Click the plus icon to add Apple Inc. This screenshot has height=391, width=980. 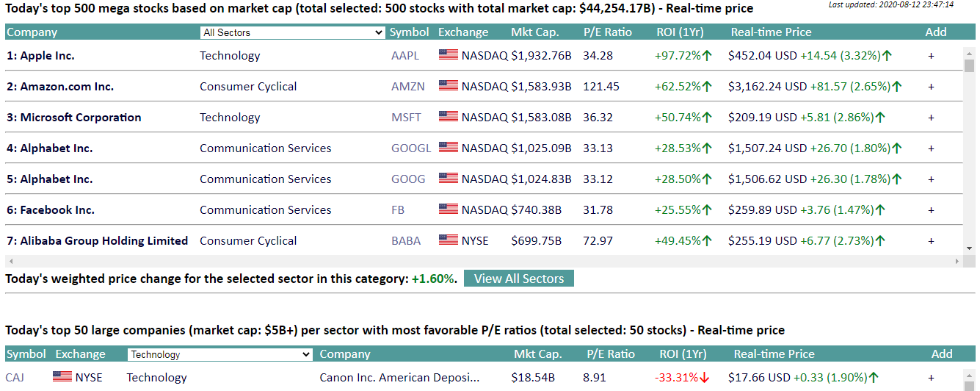[x=931, y=56]
